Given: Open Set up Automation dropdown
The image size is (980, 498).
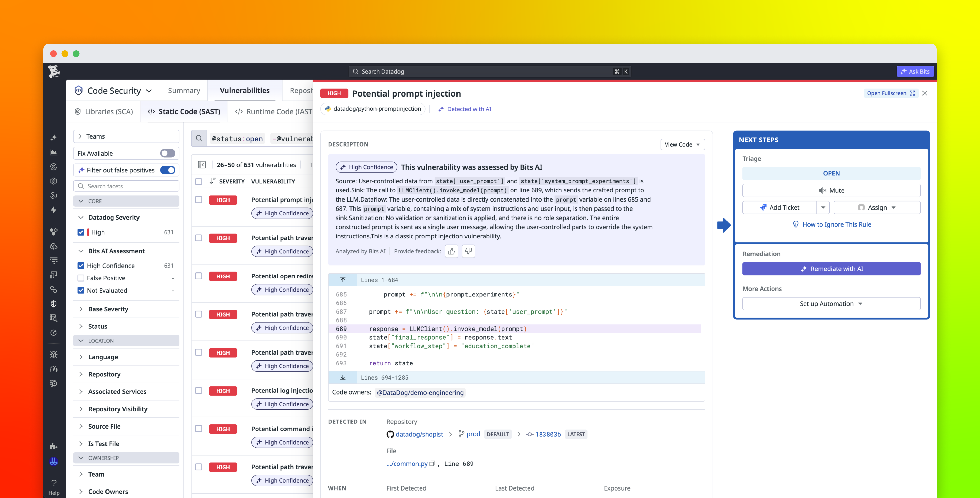Looking at the screenshot, I should pos(831,303).
